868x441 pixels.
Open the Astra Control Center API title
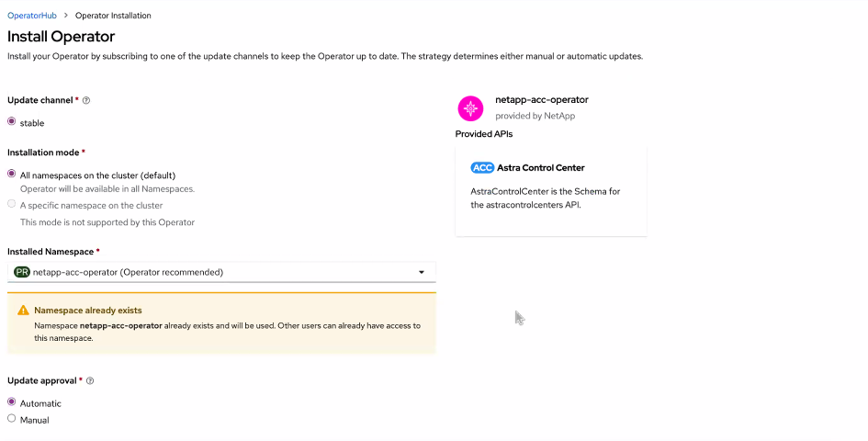[x=540, y=168]
